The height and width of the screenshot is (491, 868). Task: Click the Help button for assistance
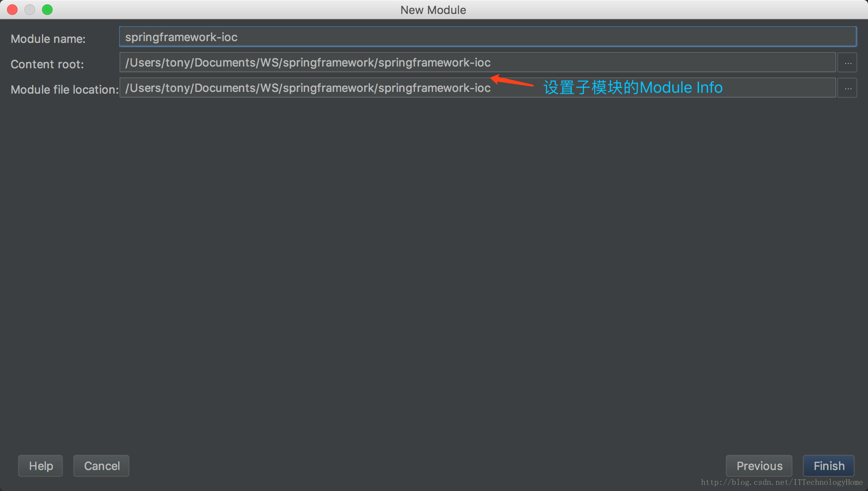(41, 465)
